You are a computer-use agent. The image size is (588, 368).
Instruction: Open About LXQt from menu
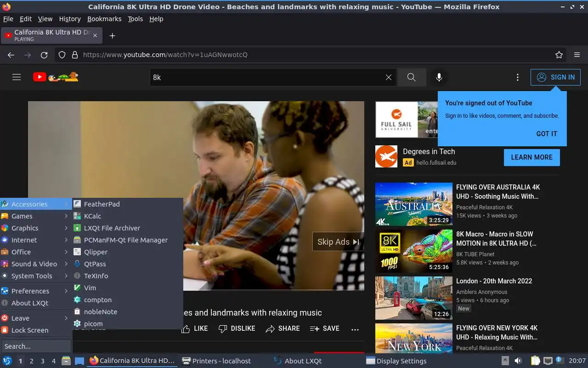click(x=36, y=303)
